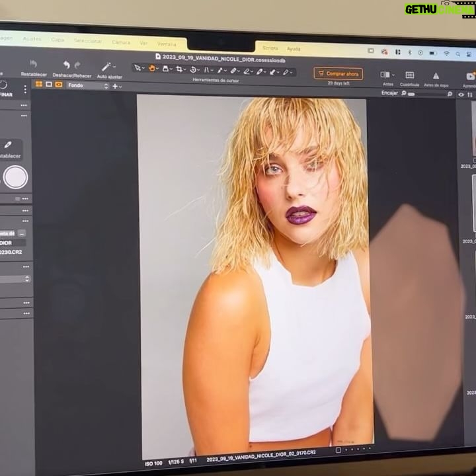This screenshot has width=476, height=476.
Task: Click the Restablecer brush button in left panel
Action: (9, 149)
